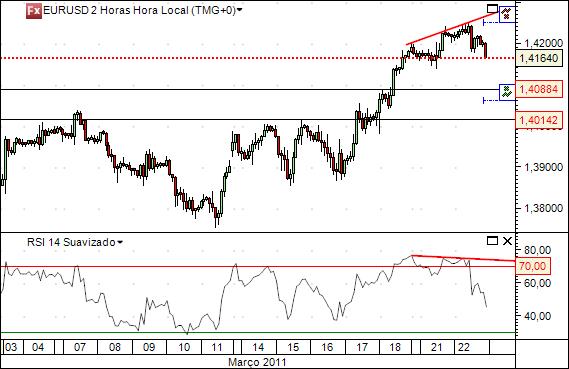The height and width of the screenshot is (369, 569).
Task: Click the current price label 1,41640
Action: tap(539, 58)
